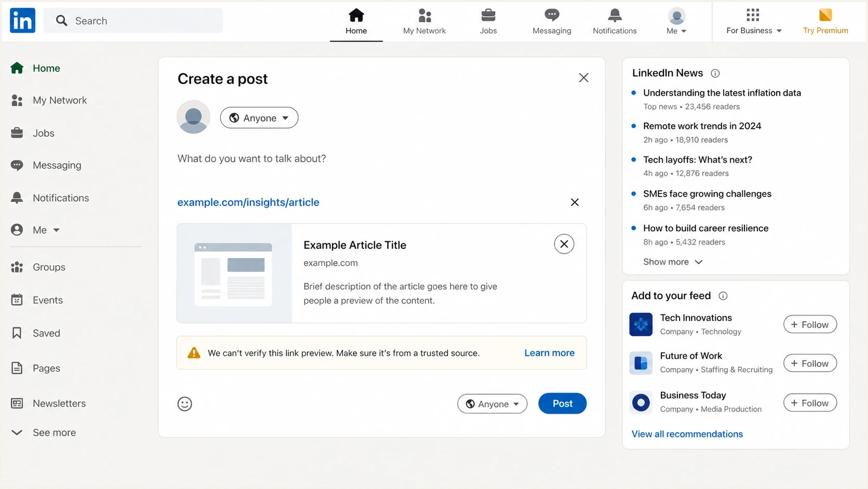This screenshot has width=868, height=489.
Task: Follow Future of Work
Action: [x=810, y=363]
